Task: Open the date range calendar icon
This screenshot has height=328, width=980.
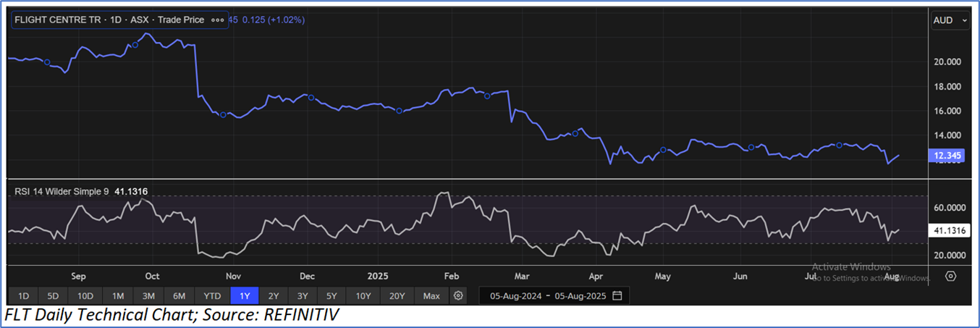Action: click(617, 295)
